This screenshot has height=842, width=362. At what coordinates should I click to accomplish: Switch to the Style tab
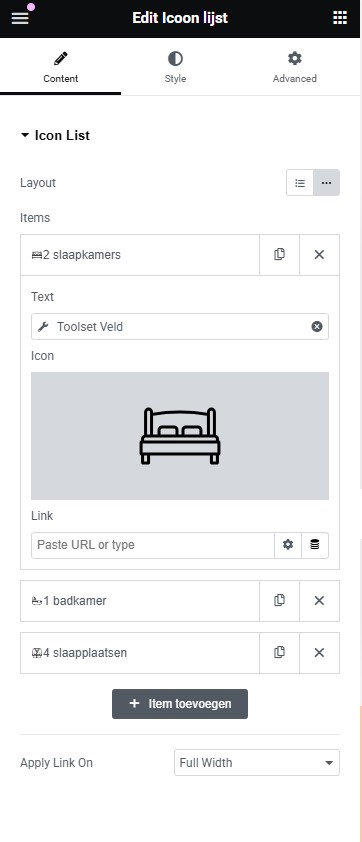[175, 67]
